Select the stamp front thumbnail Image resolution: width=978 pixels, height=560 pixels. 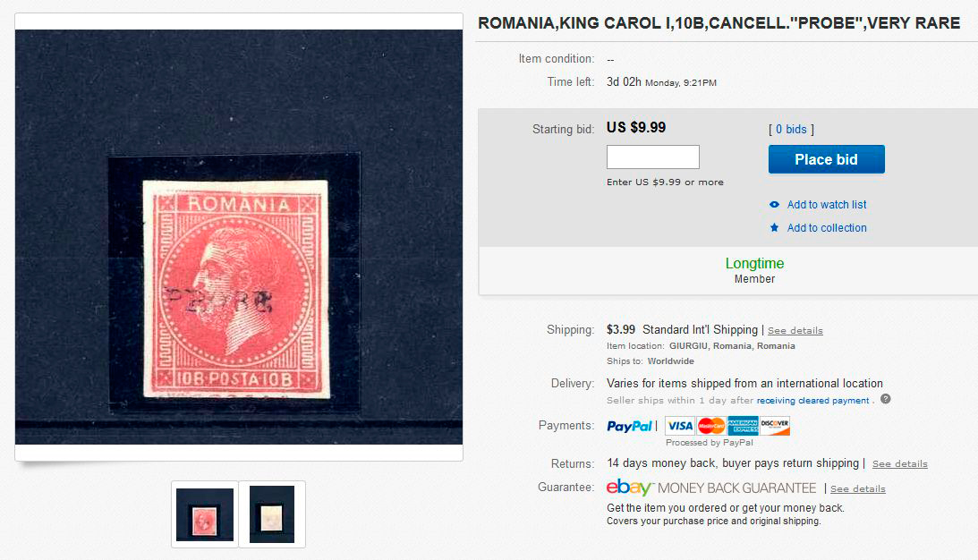tap(205, 514)
